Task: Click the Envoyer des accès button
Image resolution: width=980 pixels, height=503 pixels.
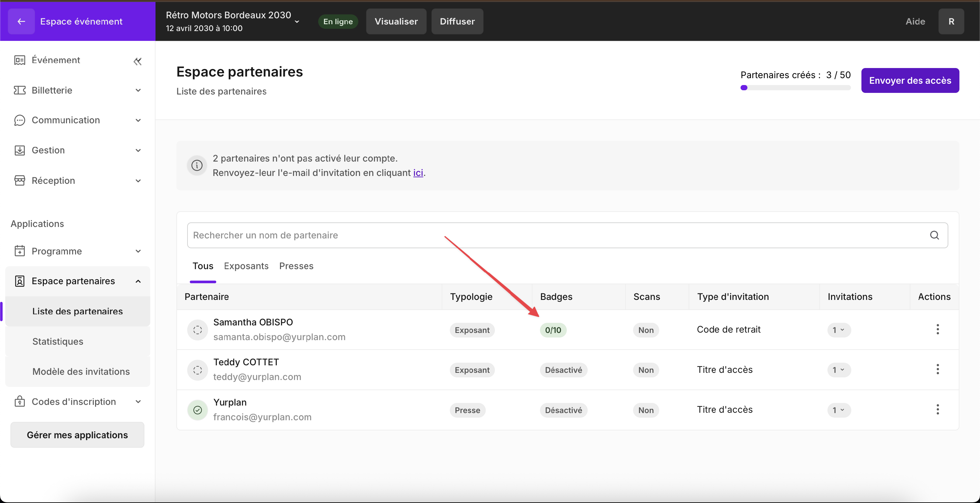Action: click(x=910, y=81)
